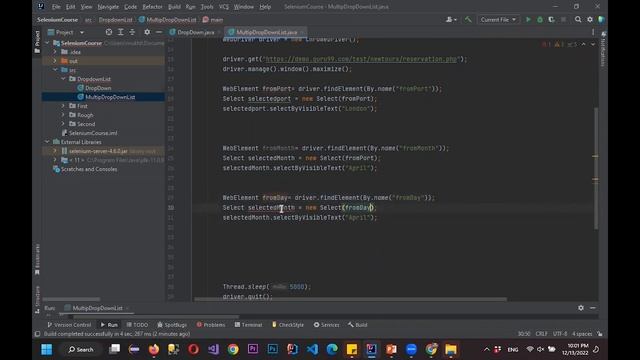
Task: Select MultipDropDownList tab in Run panel
Action: pyautogui.click(x=97, y=308)
